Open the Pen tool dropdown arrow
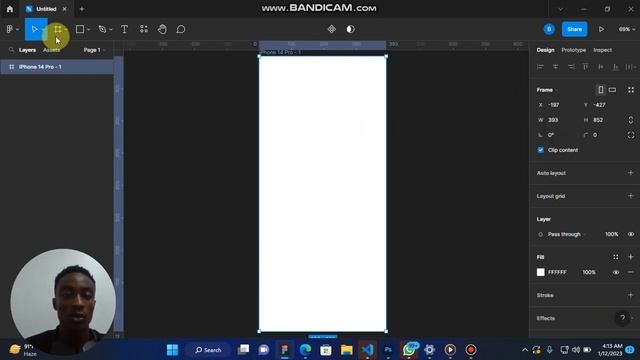Image resolution: width=640 pixels, height=360 pixels. (x=111, y=30)
